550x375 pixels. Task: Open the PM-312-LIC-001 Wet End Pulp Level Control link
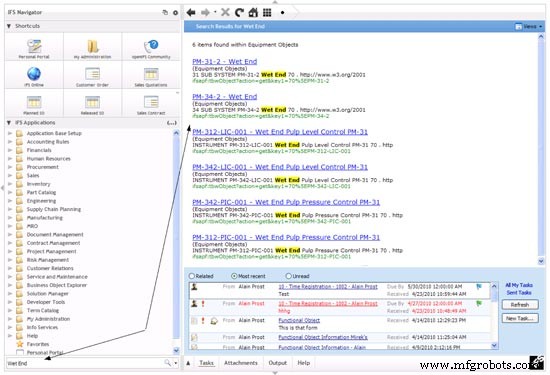[280, 132]
